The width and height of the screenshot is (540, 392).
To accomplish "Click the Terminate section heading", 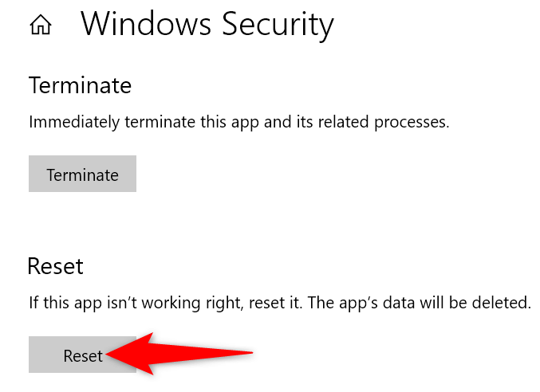I will pos(80,84).
